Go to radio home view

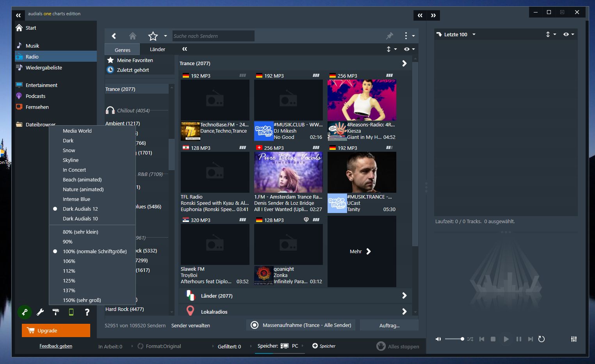click(x=133, y=36)
